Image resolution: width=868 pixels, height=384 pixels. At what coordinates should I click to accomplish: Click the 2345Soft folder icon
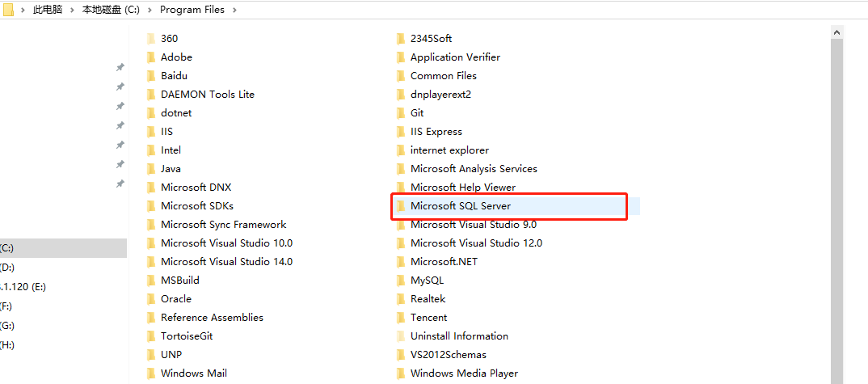401,39
